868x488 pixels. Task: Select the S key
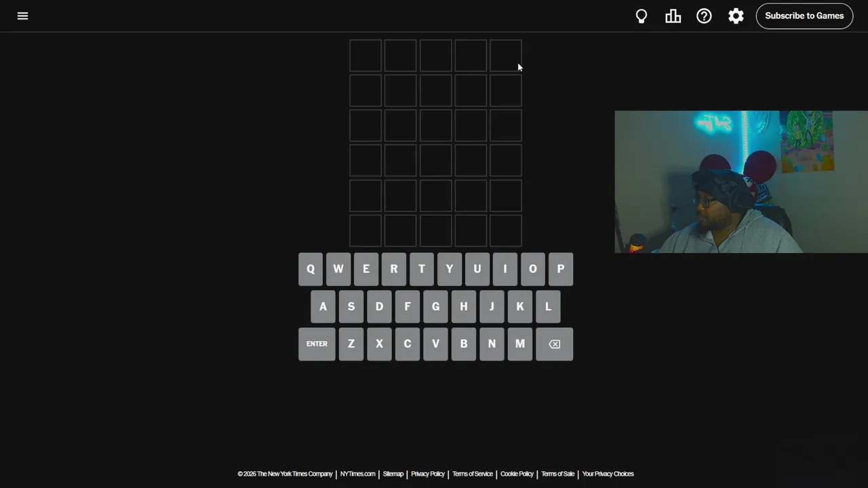[351, 306]
